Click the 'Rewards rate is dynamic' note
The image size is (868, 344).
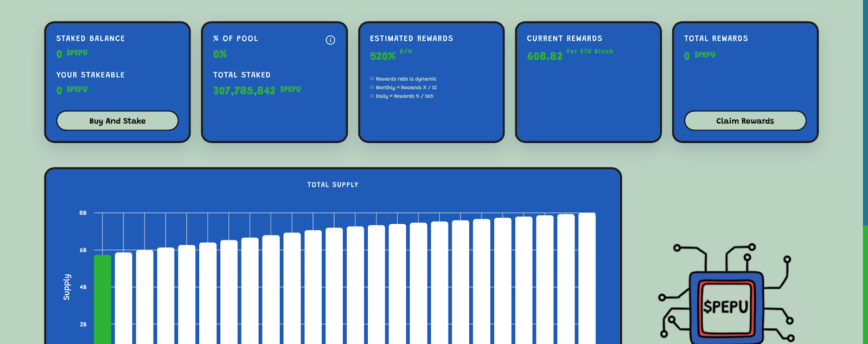click(406, 79)
